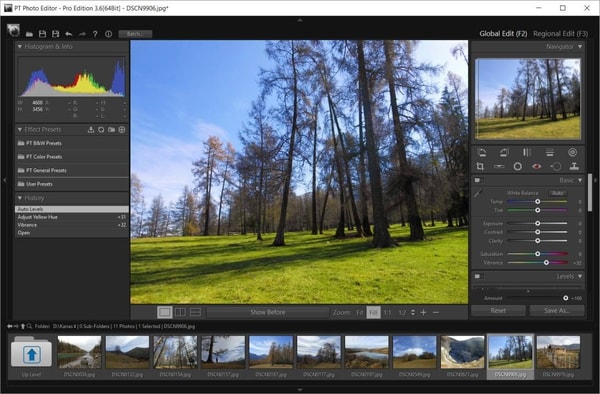Expand the PT General Presets folder
Viewport: 600px width, 394px height.
(x=72, y=170)
